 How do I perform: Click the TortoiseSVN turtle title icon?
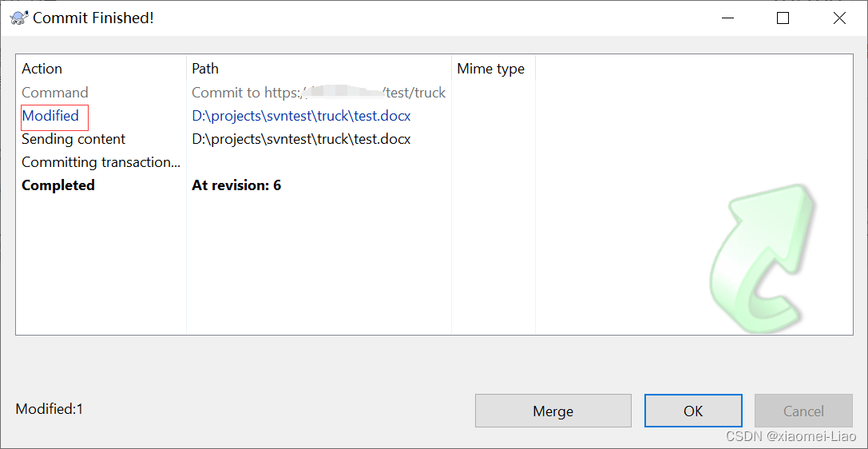[19, 18]
